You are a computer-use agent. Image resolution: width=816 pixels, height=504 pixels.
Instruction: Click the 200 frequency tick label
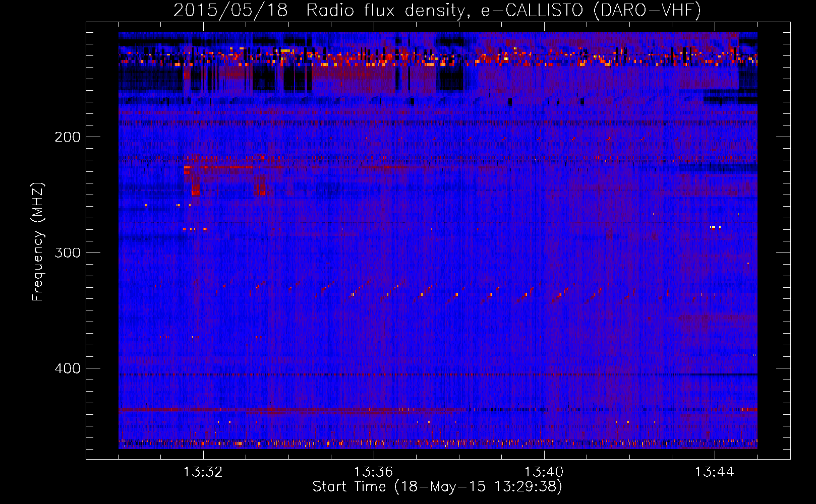point(68,137)
